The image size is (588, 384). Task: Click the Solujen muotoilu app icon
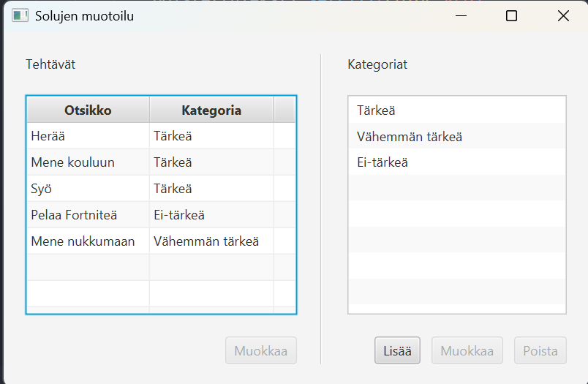pyautogui.click(x=20, y=15)
